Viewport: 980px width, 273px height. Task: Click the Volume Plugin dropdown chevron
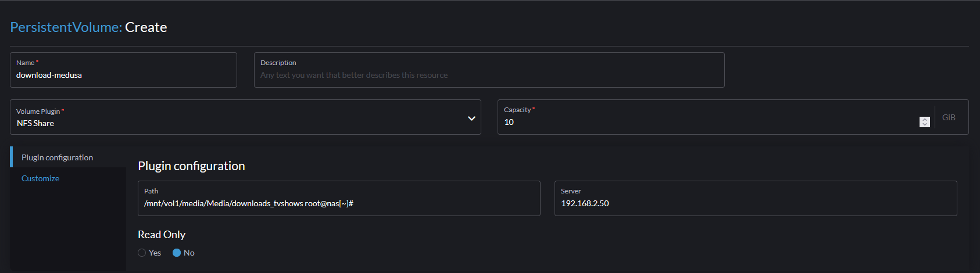471,118
